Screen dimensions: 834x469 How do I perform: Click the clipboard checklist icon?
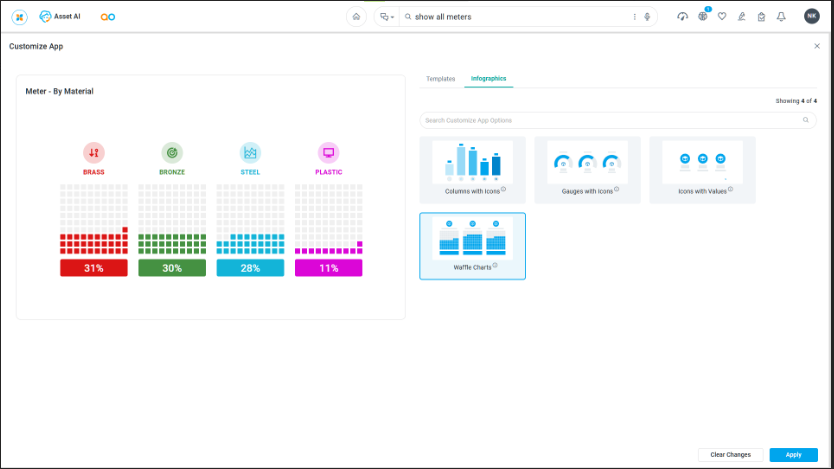(x=761, y=17)
